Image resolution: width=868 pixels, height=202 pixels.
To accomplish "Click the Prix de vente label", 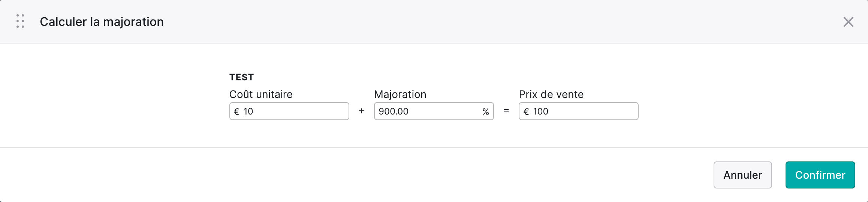I will click(x=551, y=94).
